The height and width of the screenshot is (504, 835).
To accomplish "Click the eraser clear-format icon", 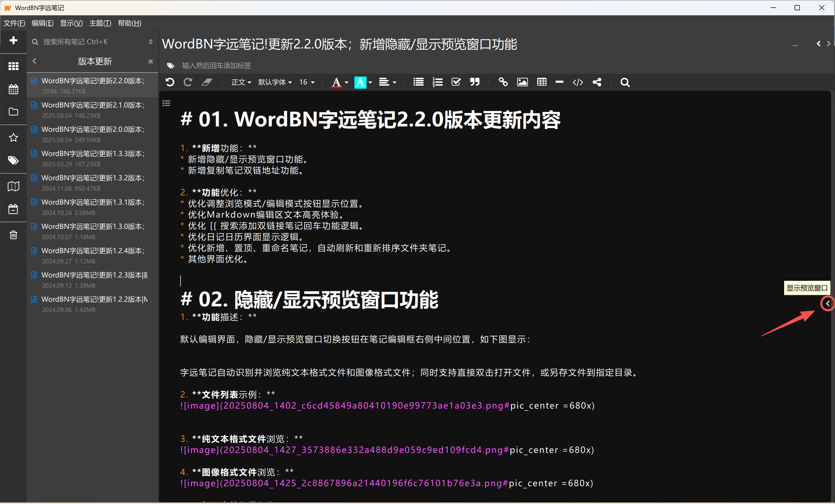I will (x=207, y=82).
